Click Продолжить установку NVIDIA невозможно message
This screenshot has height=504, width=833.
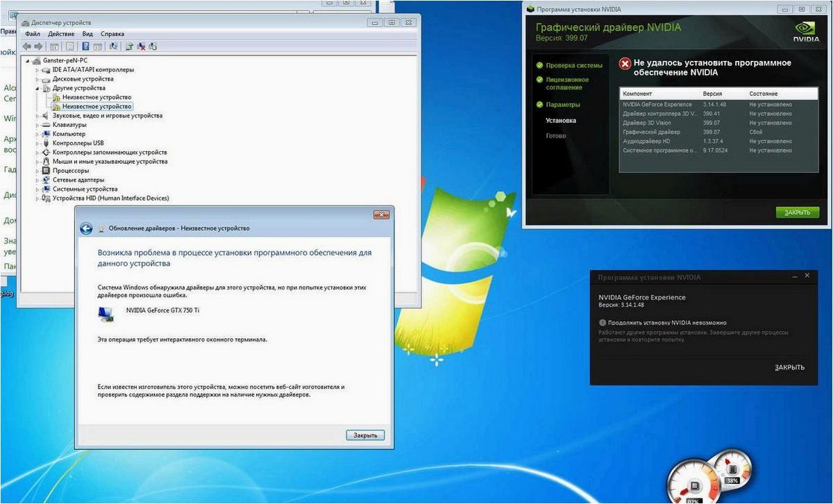[667, 323]
